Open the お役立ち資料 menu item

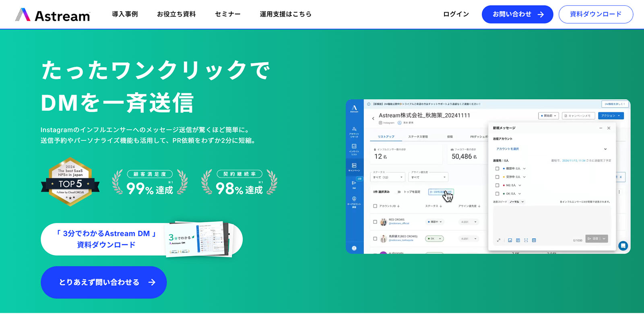coord(176,14)
